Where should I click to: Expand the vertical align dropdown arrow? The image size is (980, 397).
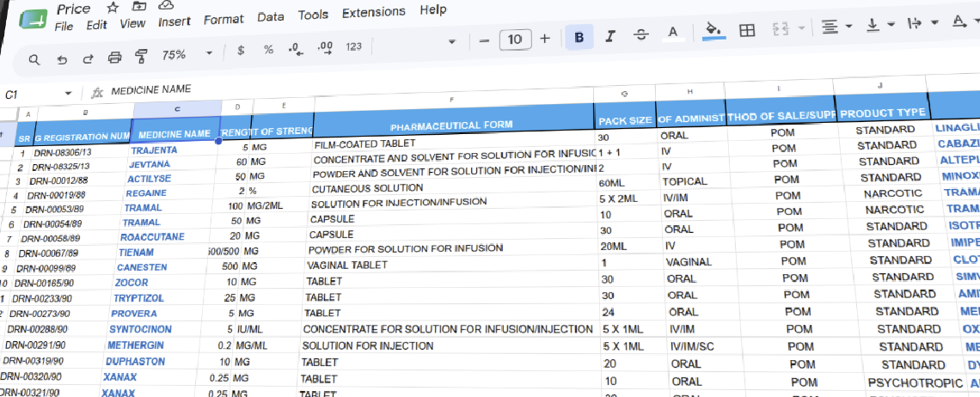[891, 24]
